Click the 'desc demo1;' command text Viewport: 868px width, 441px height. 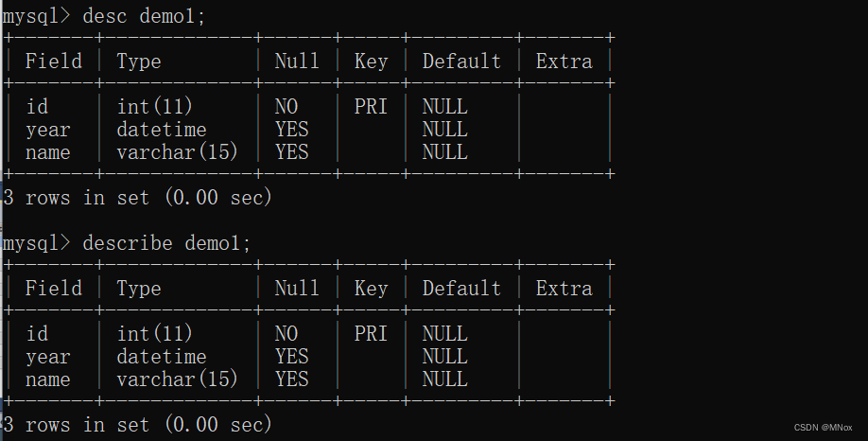(x=144, y=16)
